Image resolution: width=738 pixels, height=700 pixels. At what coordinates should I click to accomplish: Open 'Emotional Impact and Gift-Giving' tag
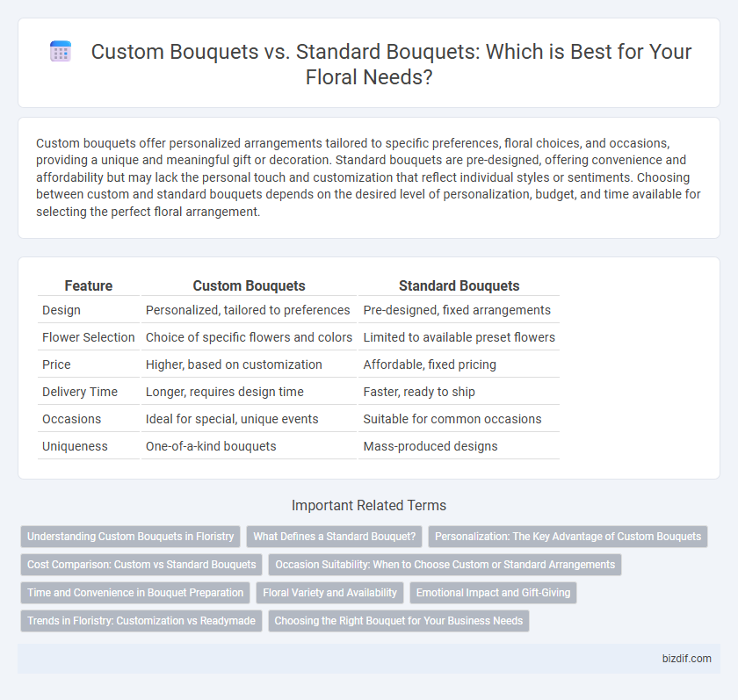click(x=493, y=593)
